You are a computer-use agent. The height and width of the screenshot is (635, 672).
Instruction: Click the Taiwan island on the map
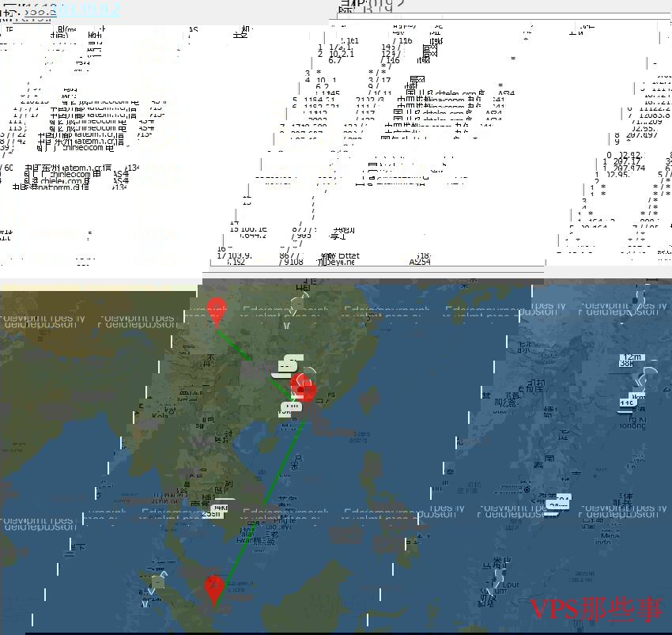point(370,399)
